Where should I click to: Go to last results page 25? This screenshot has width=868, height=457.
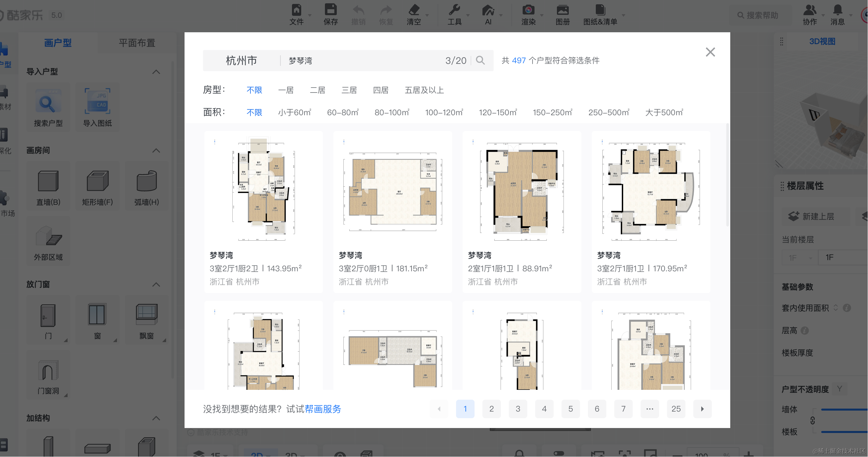pos(676,409)
